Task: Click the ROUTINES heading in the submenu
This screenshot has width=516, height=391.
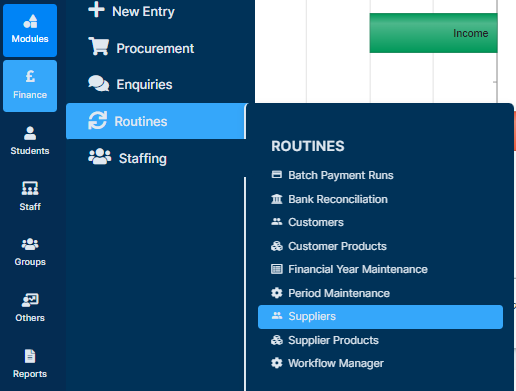Action: [x=308, y=146]
